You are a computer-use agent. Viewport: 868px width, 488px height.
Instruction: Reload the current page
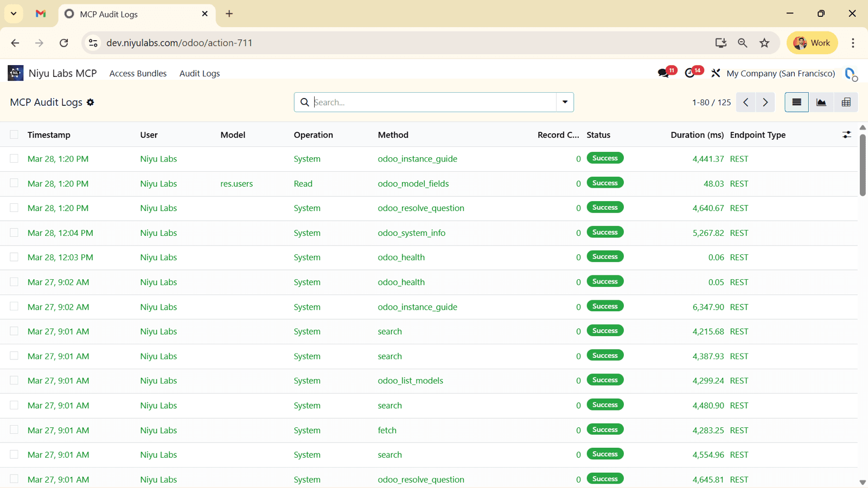pyautogui.click(x=64, y=43)
